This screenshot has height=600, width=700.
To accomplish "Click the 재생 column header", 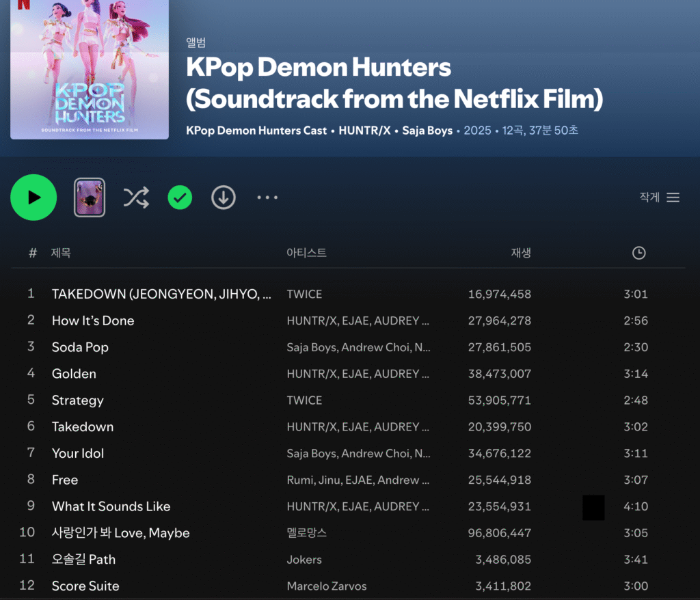I will pos(521,253).
